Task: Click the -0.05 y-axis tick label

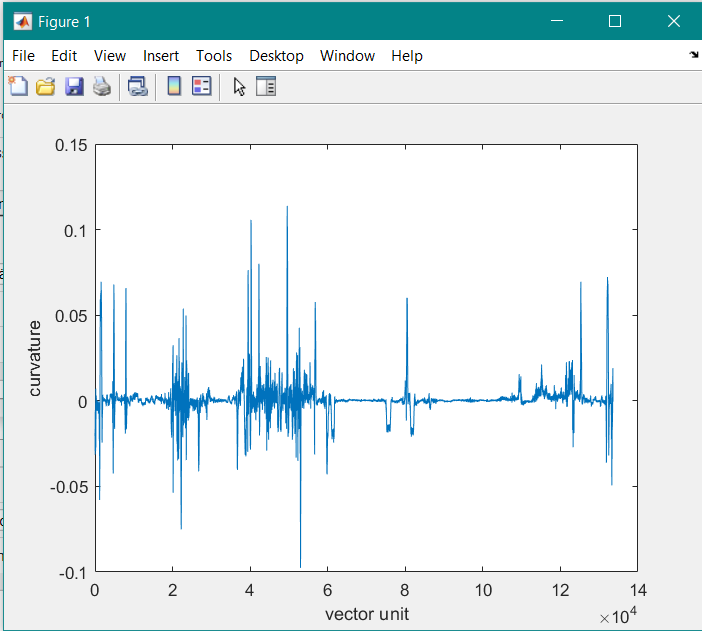Action: coord(69,487)
